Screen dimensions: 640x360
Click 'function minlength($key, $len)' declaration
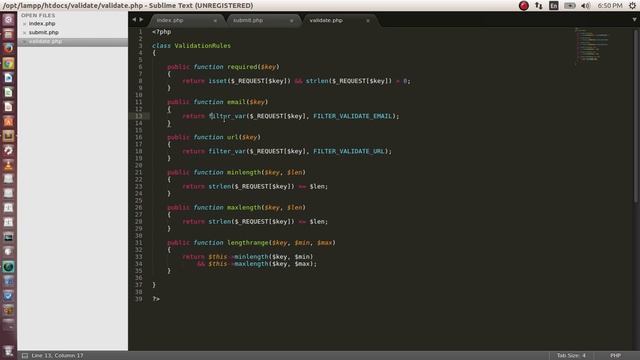point(249,172)
